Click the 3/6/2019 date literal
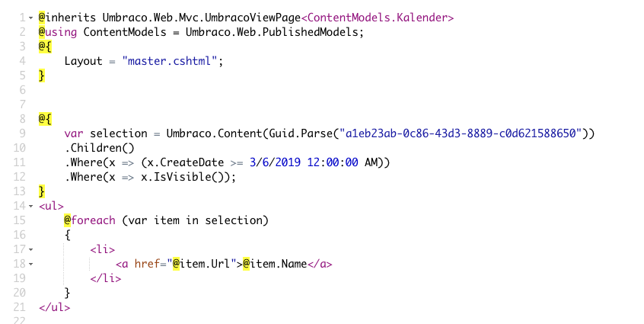The image size is (644, 324). pos(275,162)
